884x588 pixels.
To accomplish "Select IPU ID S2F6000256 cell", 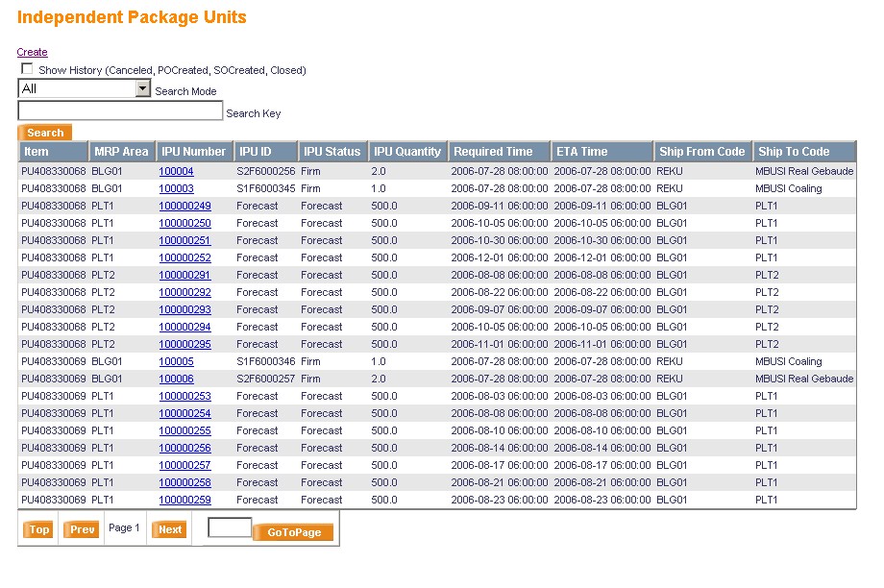I will pos(265,171).
